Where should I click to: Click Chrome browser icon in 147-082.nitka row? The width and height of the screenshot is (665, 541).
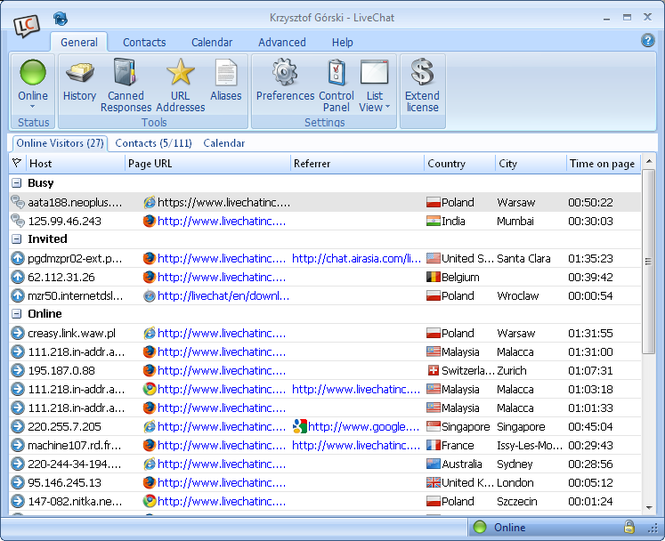(149, 501)
